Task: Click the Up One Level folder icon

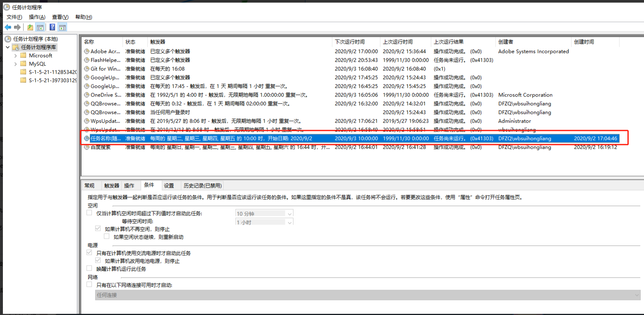Action: coord(30,27)
